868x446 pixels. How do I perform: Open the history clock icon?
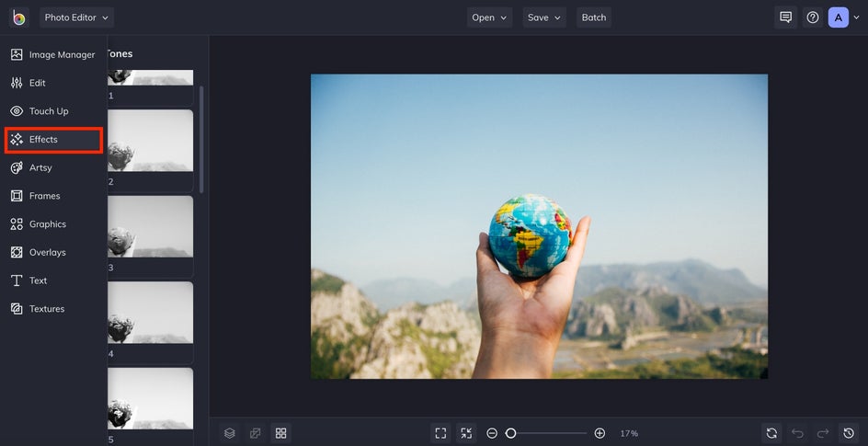pos(849,433)
